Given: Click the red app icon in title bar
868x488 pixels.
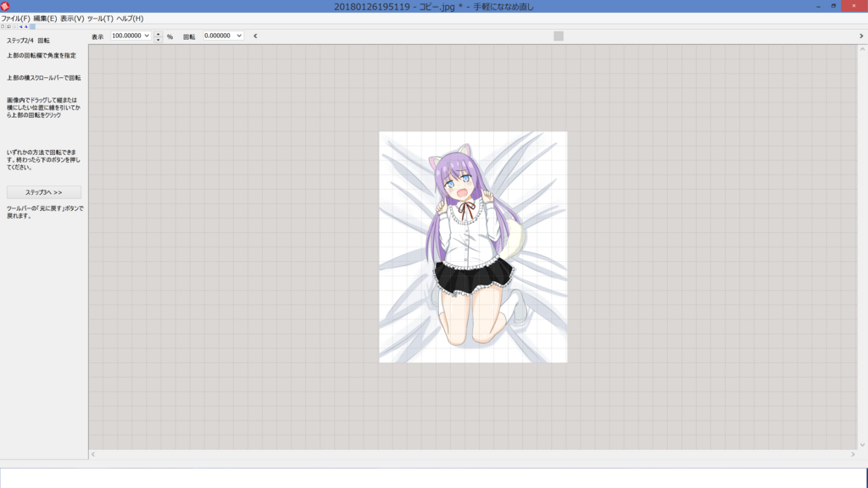Looking at the screenshot, I should pyautogui.click(x=5, y=6).
